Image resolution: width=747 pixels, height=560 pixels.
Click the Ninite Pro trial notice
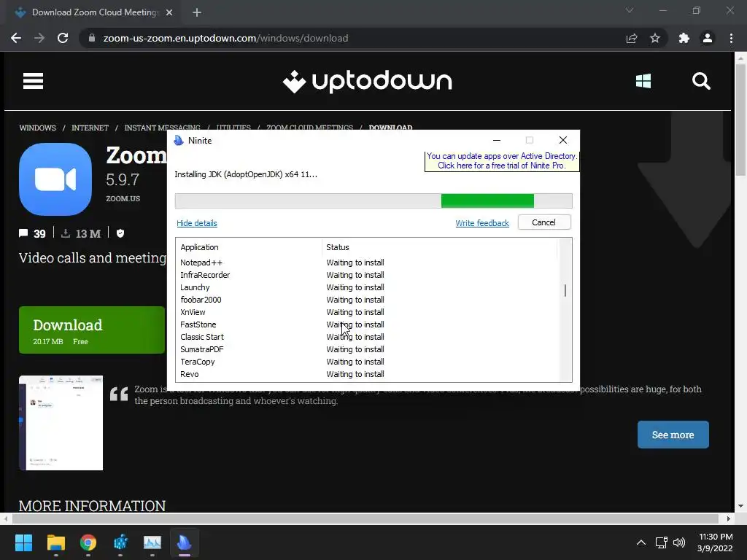click(x=502, y=161)
